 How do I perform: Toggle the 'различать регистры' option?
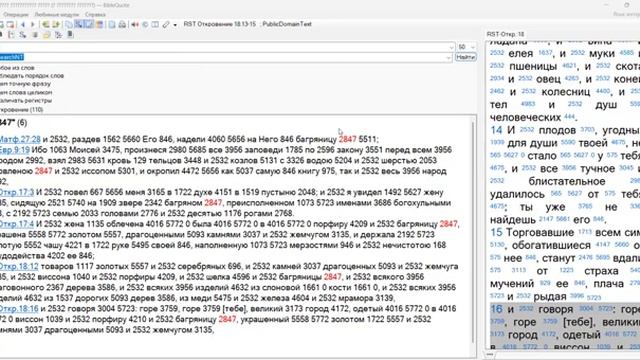(x=26, y=101)
